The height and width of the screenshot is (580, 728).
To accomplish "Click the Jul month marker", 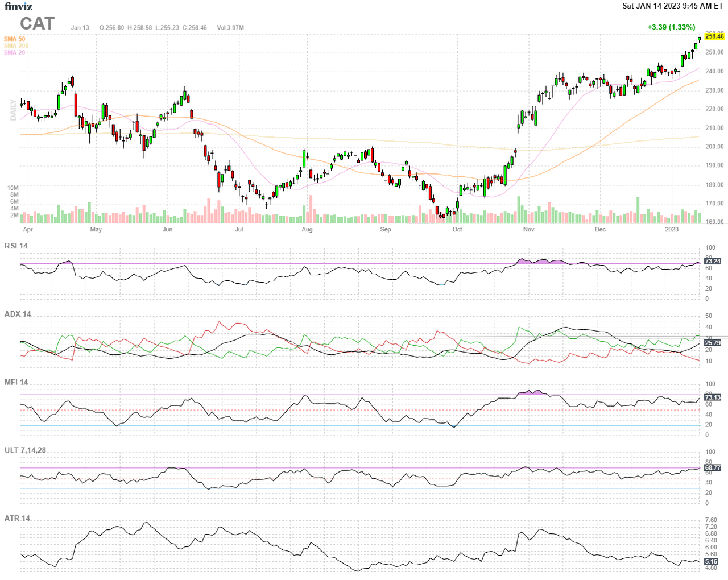I will pyautogui.click(x=239, y=230).
